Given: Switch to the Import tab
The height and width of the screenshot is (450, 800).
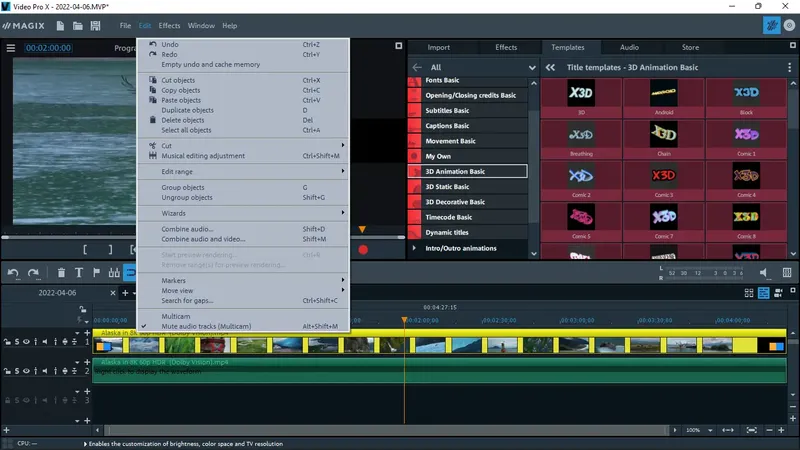Looking at the screenshot, I should click(439, 47).
